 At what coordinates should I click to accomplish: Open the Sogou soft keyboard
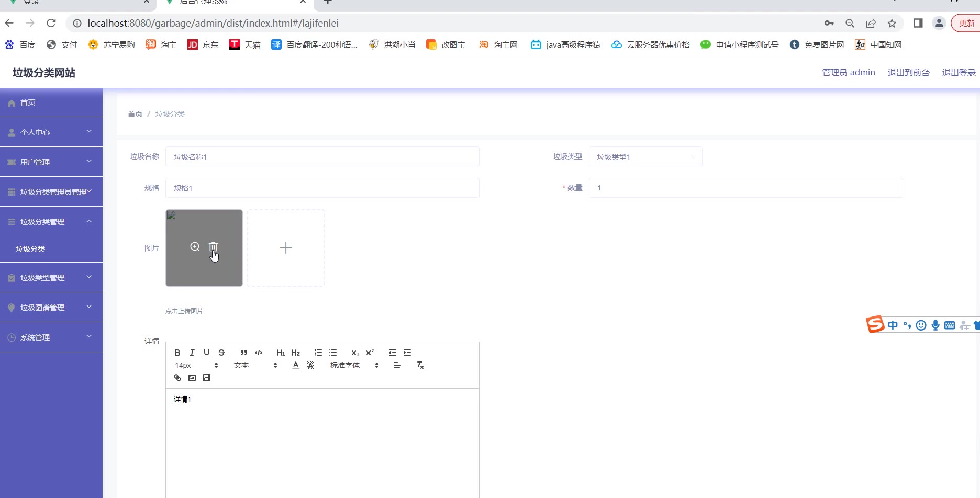point(950,325)
